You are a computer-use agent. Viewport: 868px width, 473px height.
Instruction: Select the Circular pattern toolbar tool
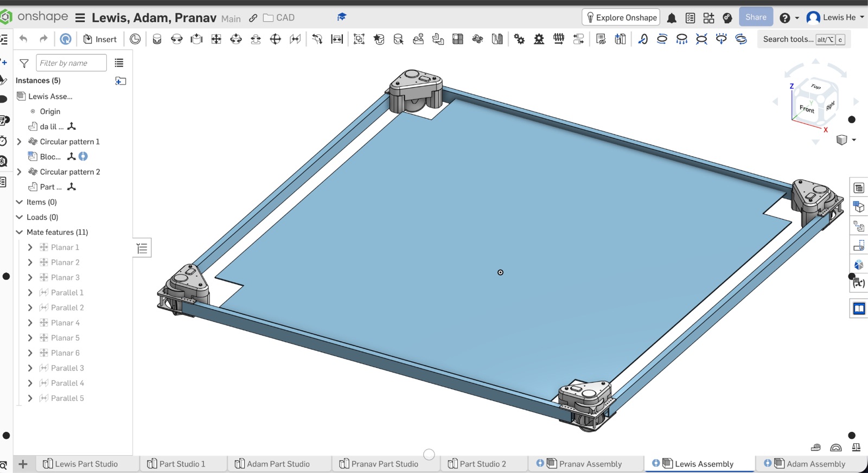477,39
